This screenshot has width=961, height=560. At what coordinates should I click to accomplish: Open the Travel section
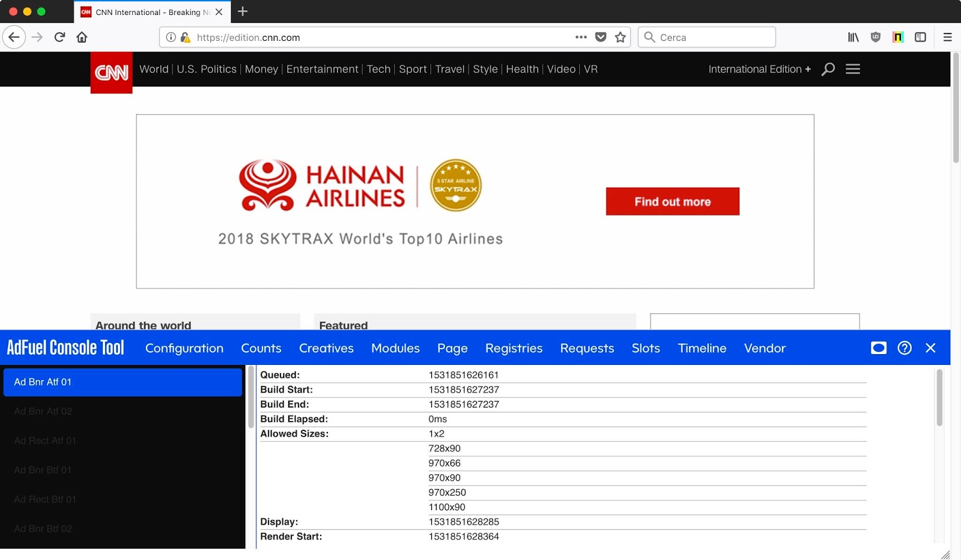pyautogui.click(x=450, y=69)
